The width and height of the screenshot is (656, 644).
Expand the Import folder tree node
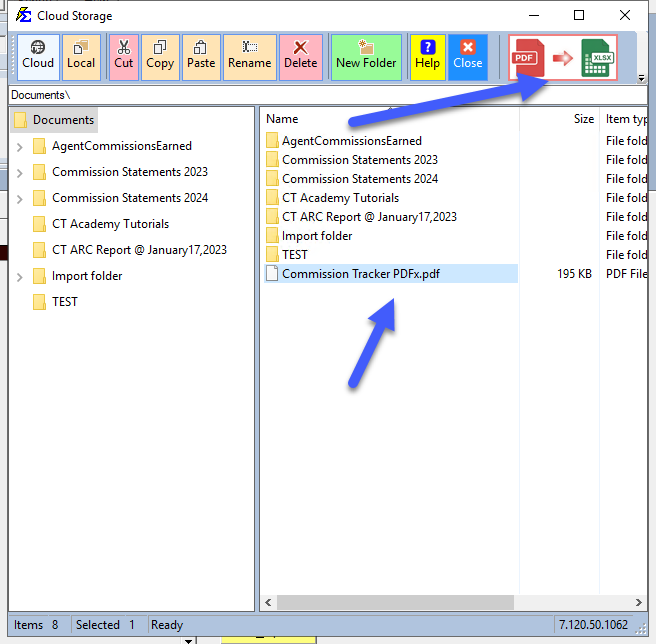pyautogui.click(x=20, y=276)
